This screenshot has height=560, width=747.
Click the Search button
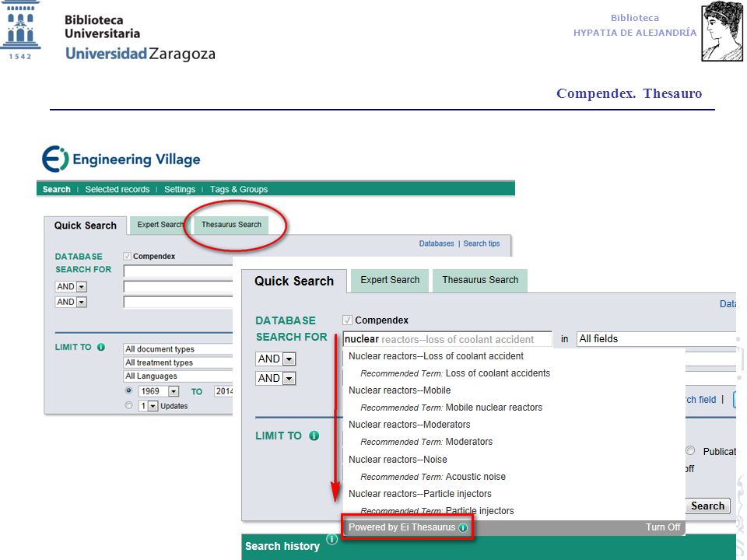707,506
